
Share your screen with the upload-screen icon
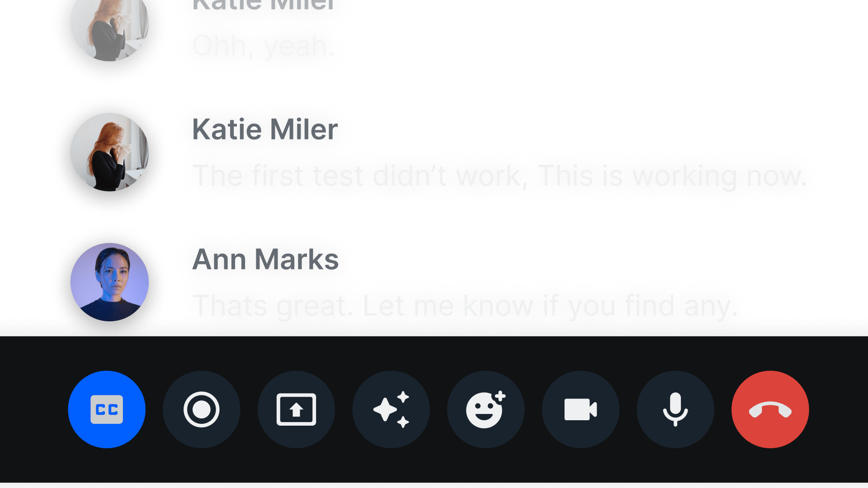tap(296, 409)
